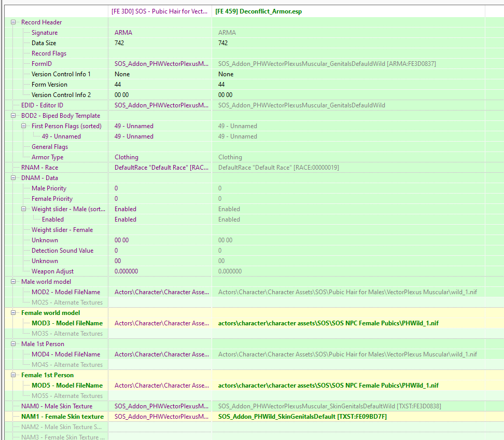The image size is (504, 440).
Task: Click Clothing value in the SOS plugin column
Action: (x=127, y=157)
